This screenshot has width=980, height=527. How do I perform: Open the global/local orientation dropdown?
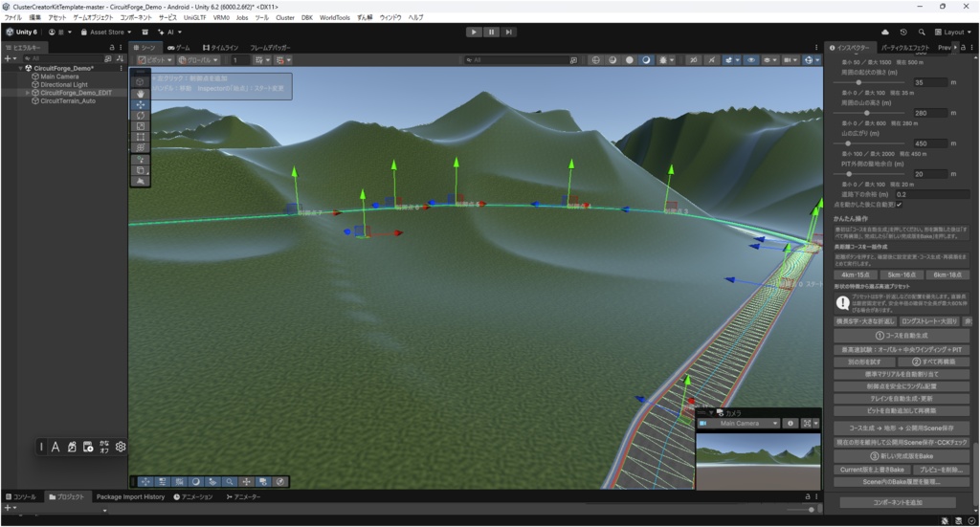coord(198,60)
